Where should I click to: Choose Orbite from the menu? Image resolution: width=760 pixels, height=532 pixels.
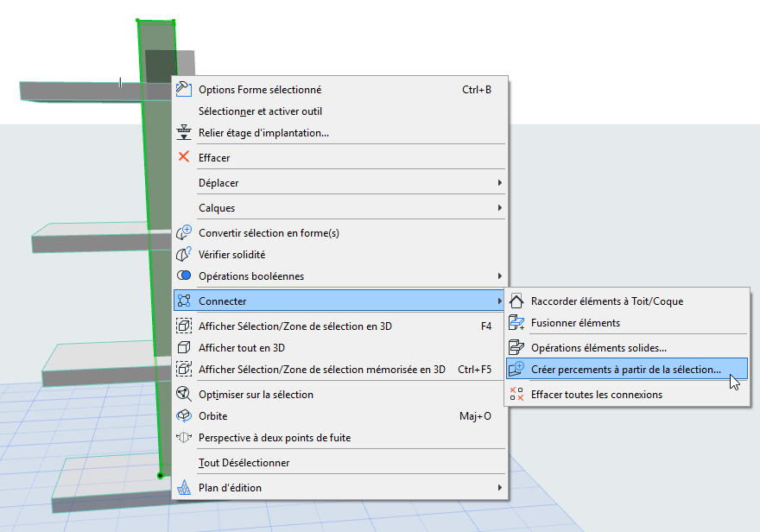click(340, 415)
